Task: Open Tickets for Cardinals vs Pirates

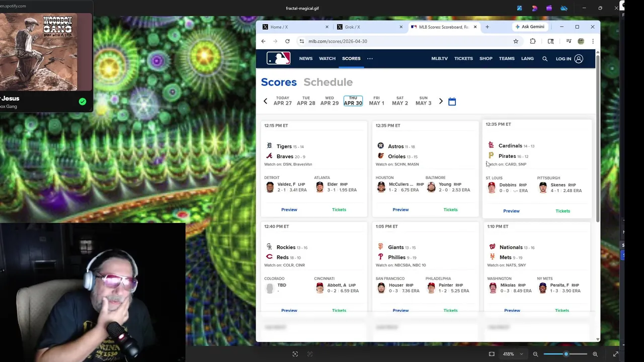Action: (x=562, y=211)
